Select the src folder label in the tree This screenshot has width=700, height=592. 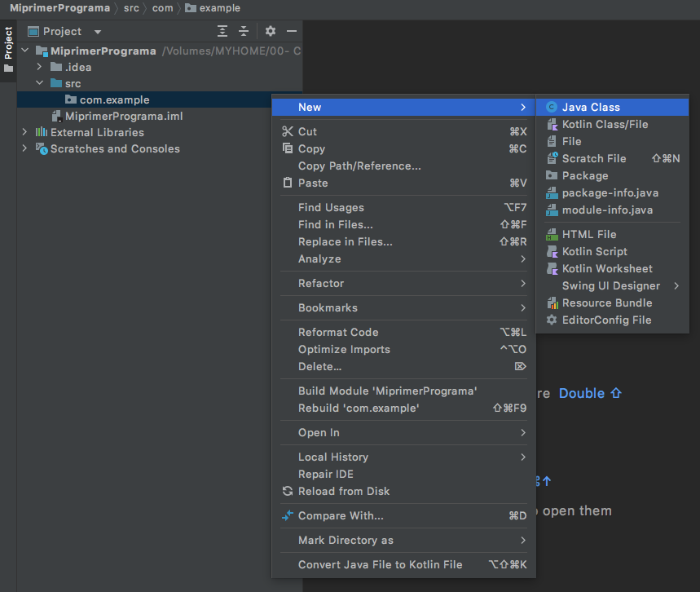(x=73, y=83)
